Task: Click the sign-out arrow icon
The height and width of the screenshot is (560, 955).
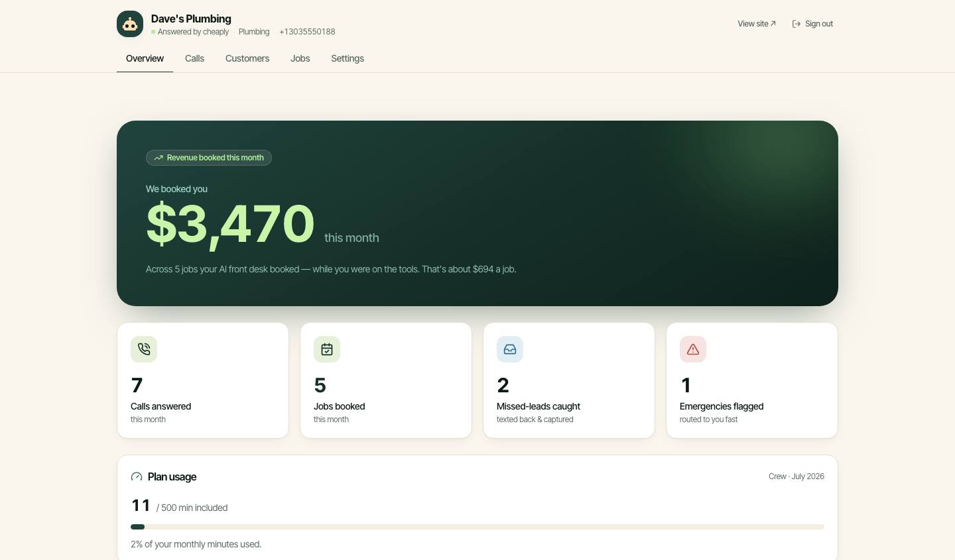Action: pyautogui.click(x=796, y=24)
